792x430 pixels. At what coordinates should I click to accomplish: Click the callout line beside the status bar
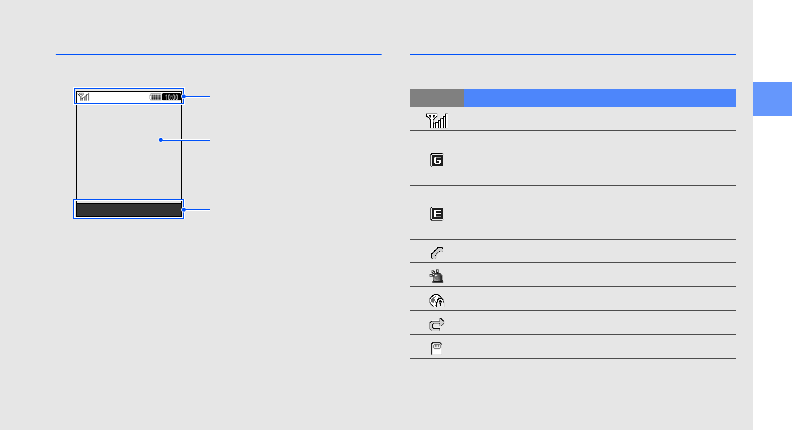[198, 96]
